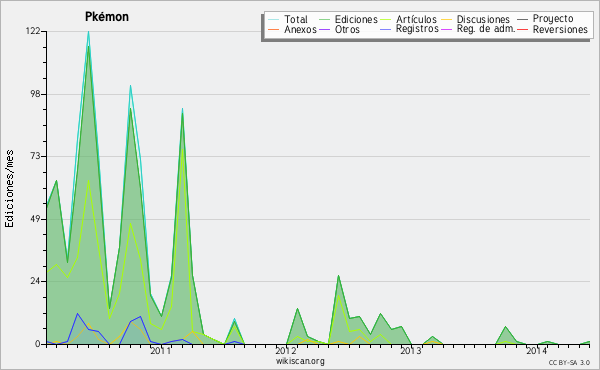
Task: Click the y-axis value 24
Action: click(36, 281)
